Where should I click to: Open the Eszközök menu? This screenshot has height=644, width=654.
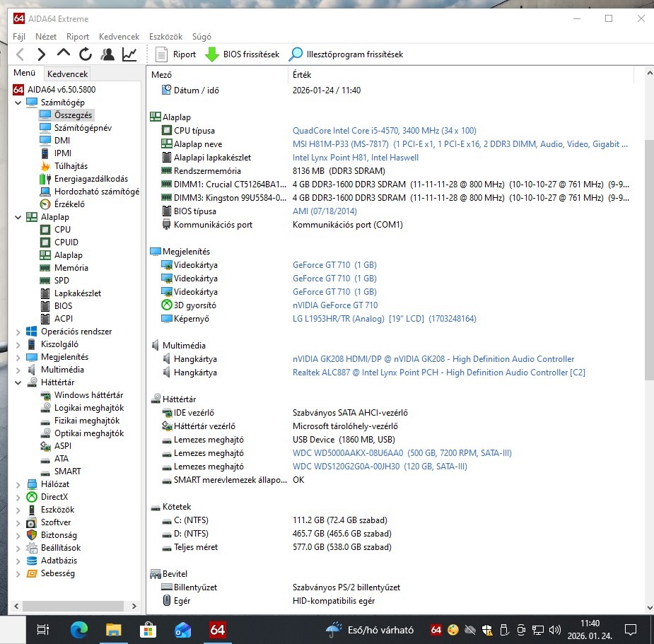(166, 36)
